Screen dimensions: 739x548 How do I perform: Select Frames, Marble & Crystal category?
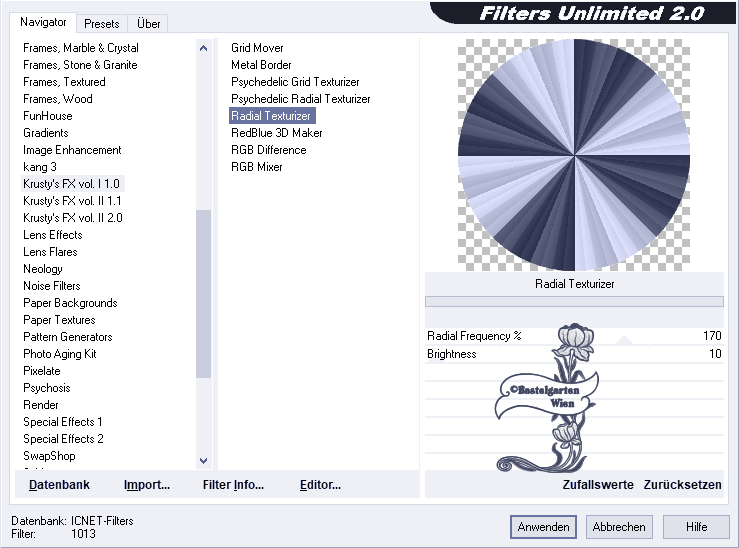point(81,48)
